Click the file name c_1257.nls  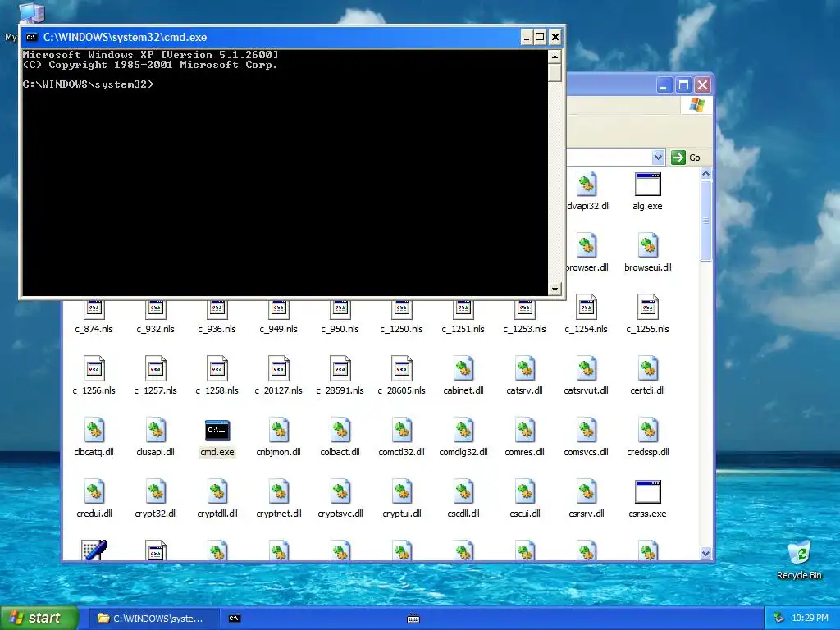pyautogui.click(x=155, y=390)
